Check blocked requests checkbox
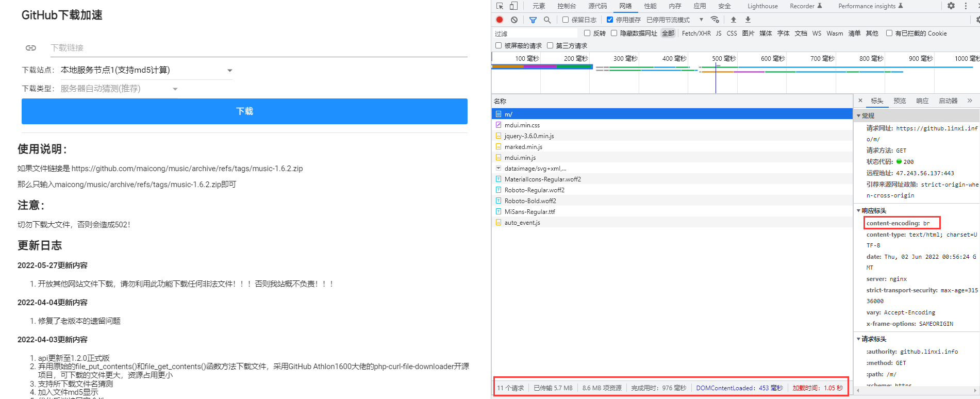The width and height of the screenshot is (980, 399). [x=499, y=45]
